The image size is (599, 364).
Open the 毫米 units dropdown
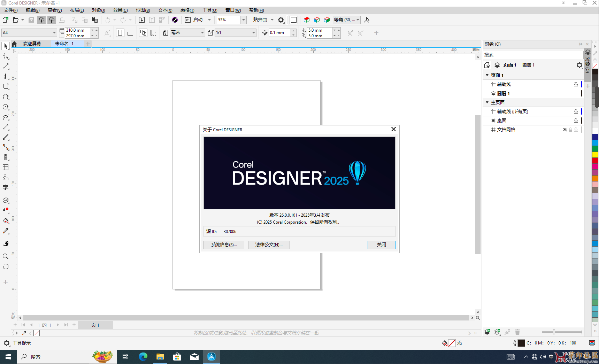pyautogui.click(x=202, y=33)
